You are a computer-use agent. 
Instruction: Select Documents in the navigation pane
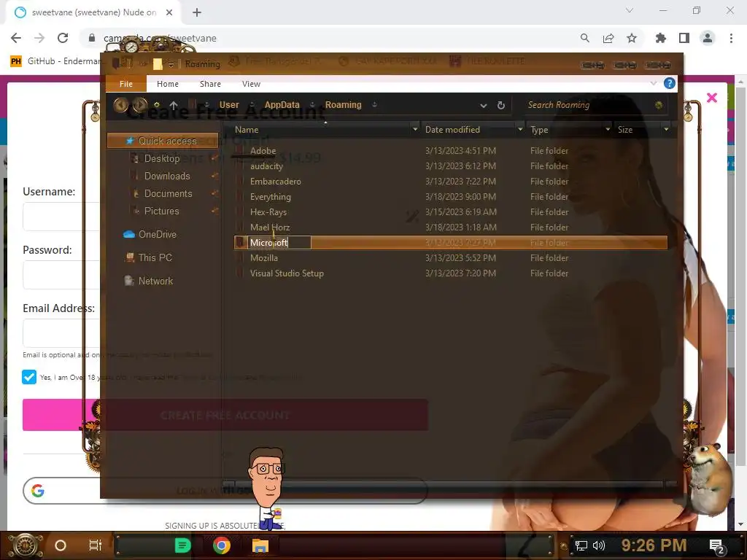pyautogui.click(x=169, y=193)
